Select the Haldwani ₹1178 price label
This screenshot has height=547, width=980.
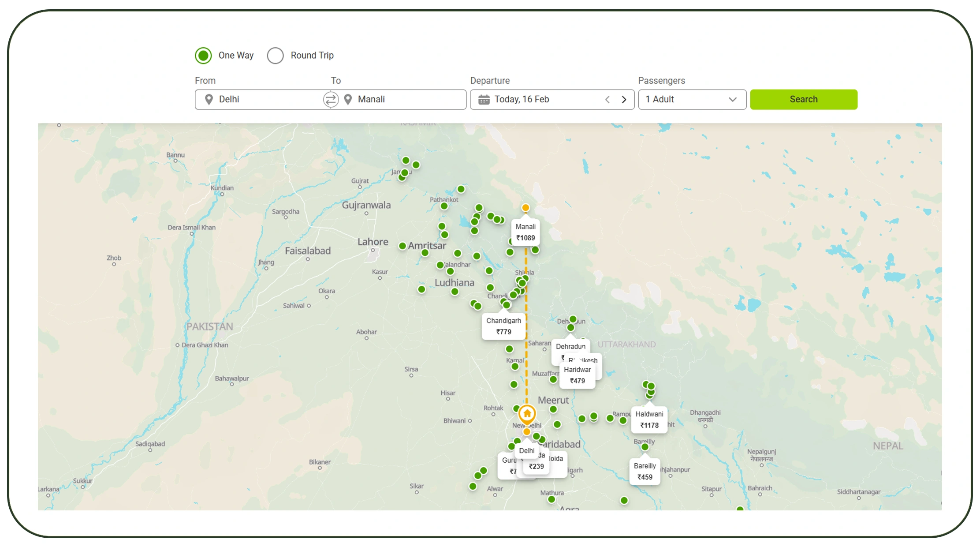point(649,420)
